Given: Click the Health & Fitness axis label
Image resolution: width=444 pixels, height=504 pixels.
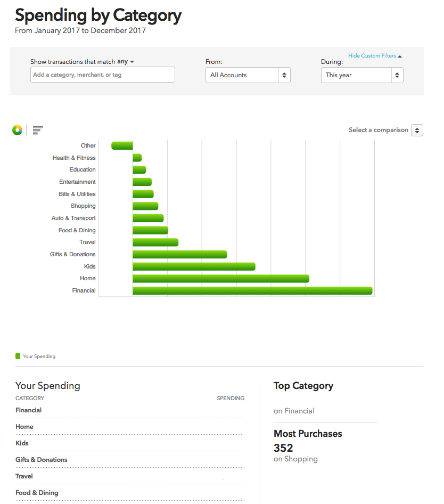Looking at the screenshot, I should pos(74,158).
